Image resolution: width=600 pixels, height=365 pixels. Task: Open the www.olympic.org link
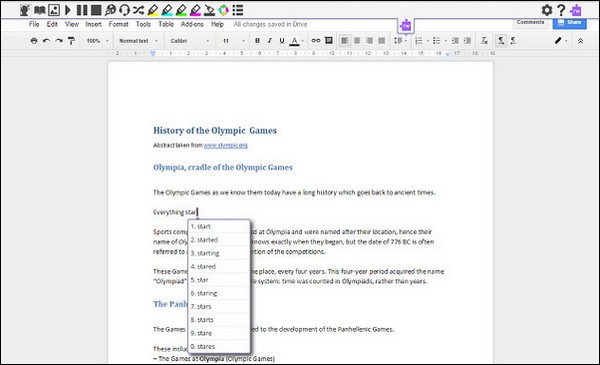click(225, 145)
